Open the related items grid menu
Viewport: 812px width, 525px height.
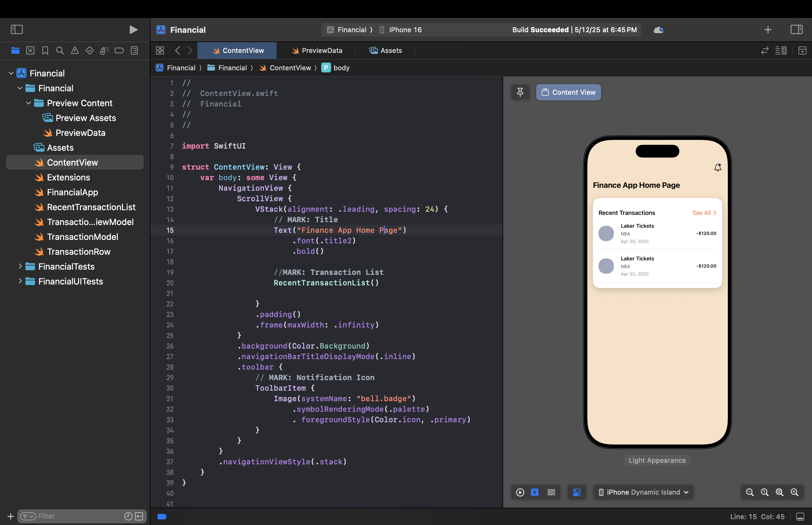coord(160,50)
